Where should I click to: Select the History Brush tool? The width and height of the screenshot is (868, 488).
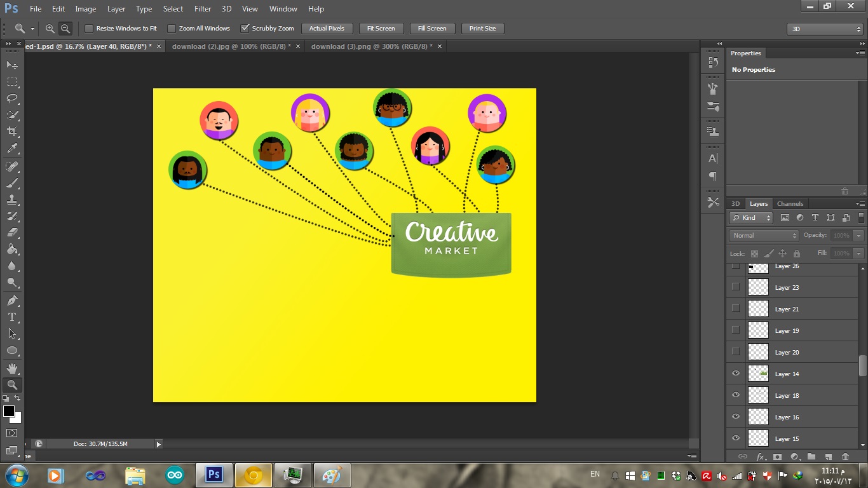pos(12,216)
